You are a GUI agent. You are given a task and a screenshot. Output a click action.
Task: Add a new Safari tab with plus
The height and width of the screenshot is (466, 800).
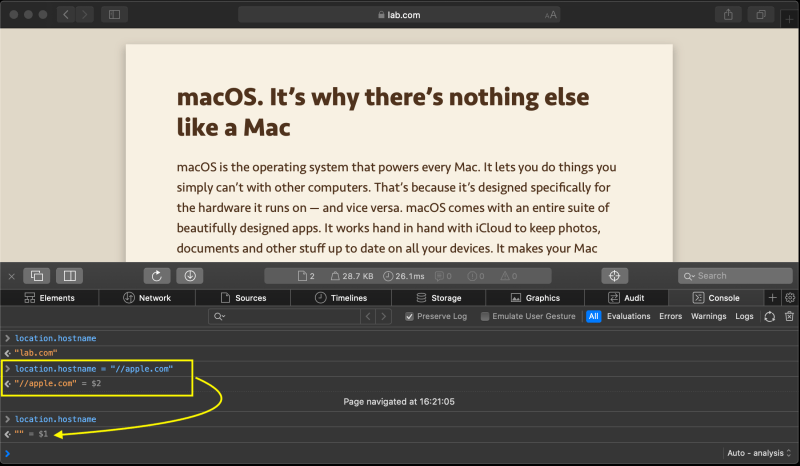(789, 19)
